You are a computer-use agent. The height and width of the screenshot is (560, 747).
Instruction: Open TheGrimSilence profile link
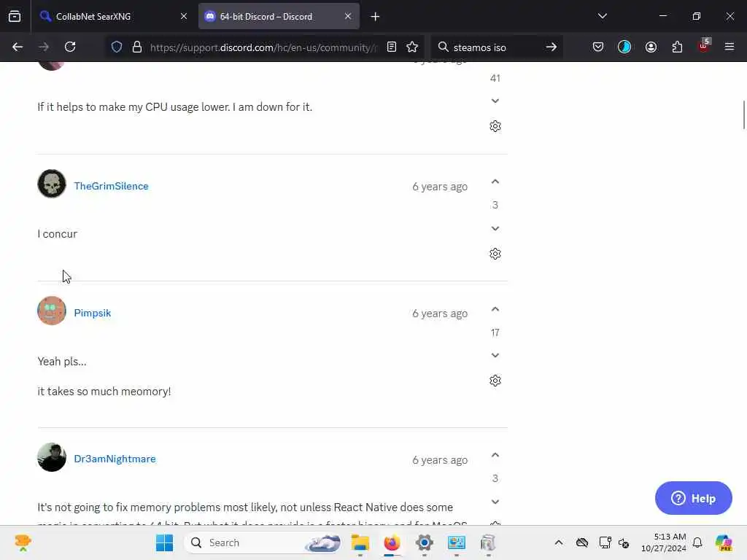111,186
